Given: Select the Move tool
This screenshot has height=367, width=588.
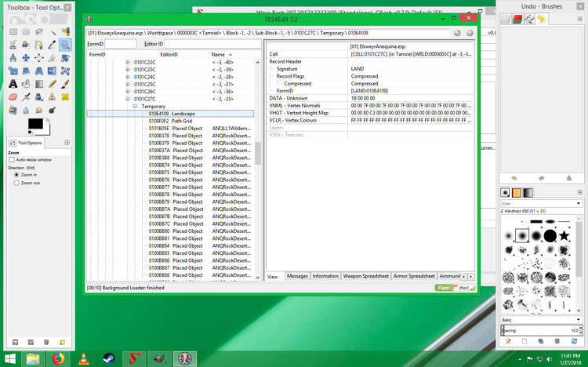Looking at the screenshot, I should click(26, 58).
